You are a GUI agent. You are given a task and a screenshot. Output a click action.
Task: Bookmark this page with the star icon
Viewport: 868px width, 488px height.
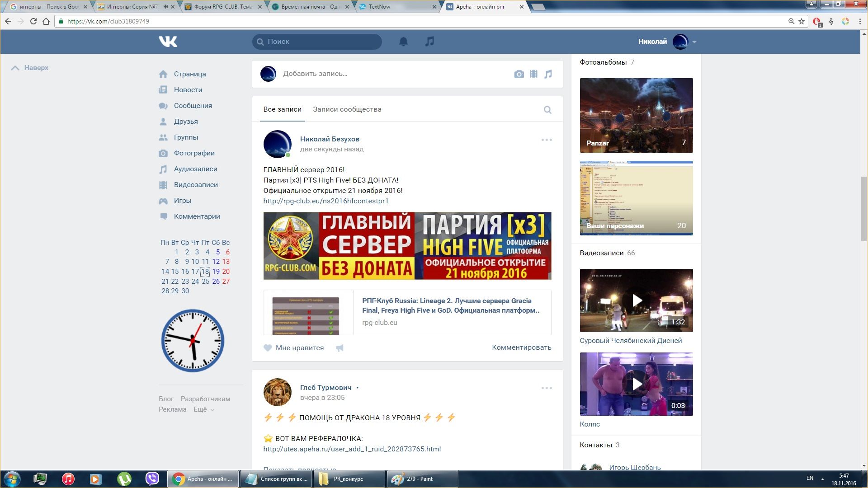[x=802, y=21]
